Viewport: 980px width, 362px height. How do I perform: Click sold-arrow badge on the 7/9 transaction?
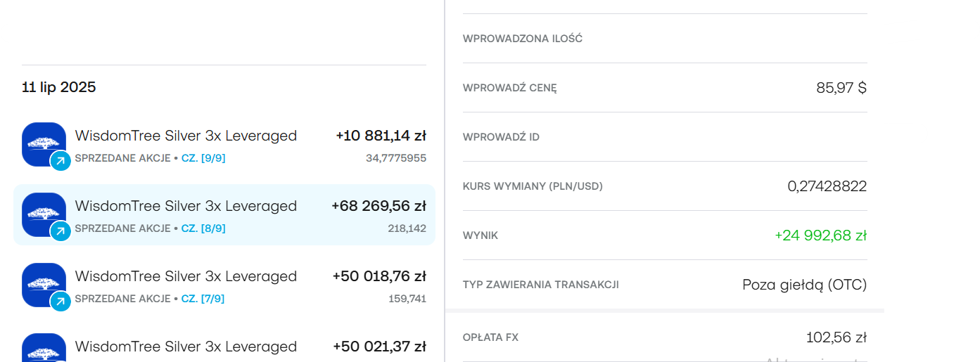(61, 302)
